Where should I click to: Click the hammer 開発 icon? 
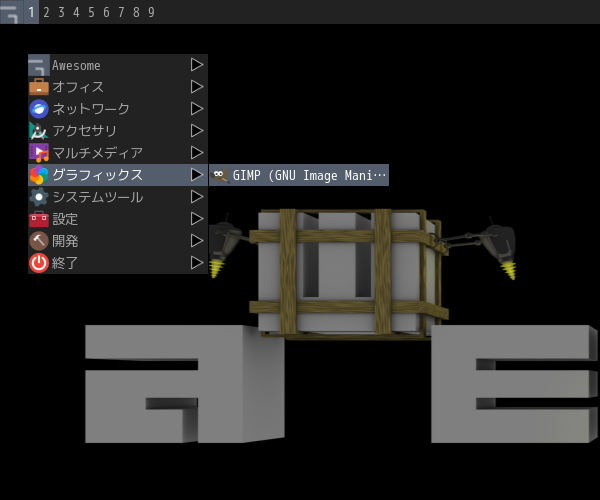click(39, 241)
